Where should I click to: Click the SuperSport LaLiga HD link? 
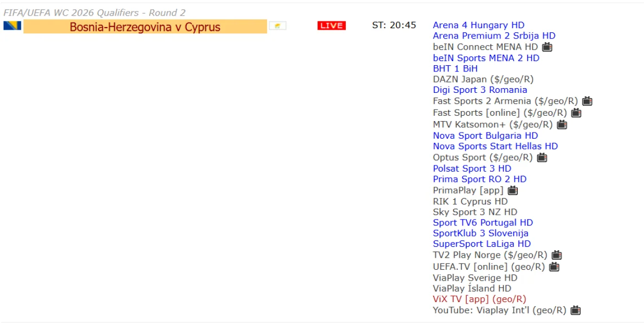pos(482,244)
